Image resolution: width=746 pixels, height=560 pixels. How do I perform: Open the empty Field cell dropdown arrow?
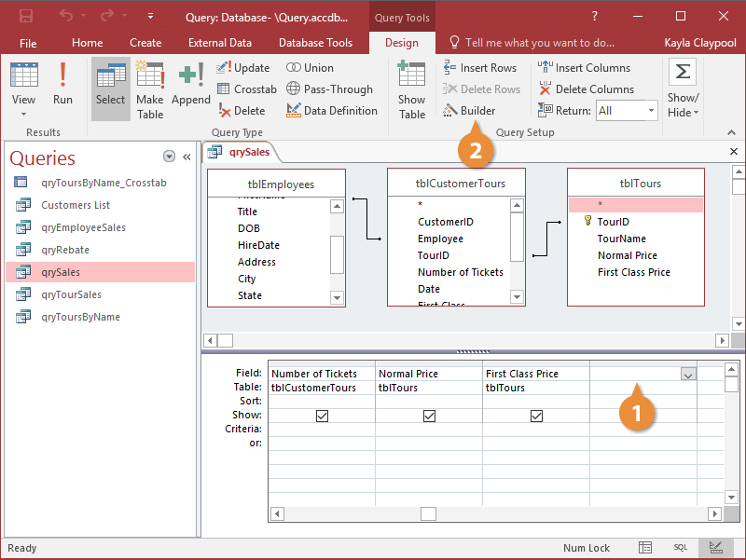click(x=688, y=375)
